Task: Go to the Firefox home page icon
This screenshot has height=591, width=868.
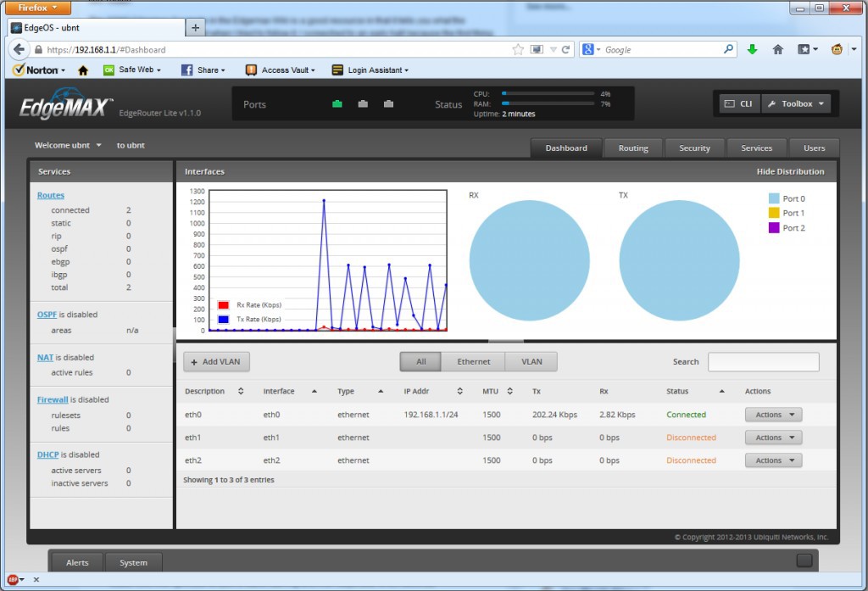Action: (777, 50)
